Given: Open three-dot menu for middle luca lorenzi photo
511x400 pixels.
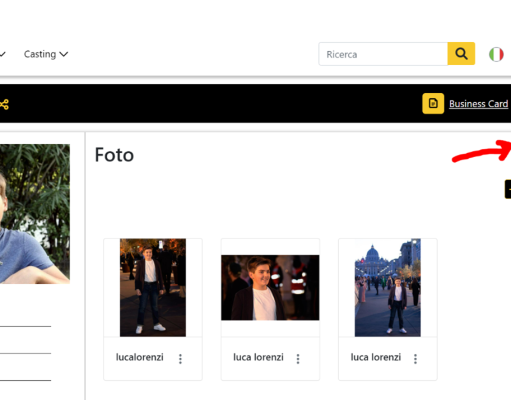Looking at the screenshot, I should (298, 359).
